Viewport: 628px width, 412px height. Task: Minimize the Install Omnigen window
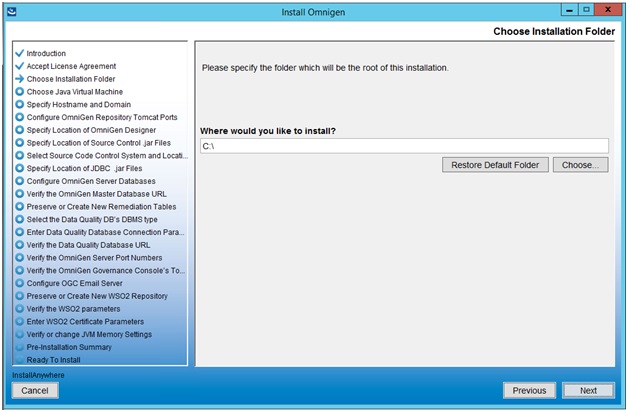click(569, 10)
